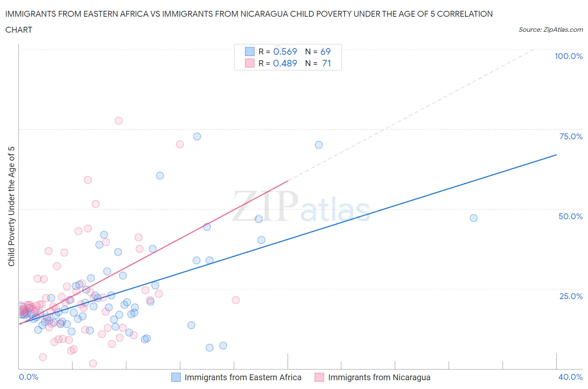Click the 'Immigrants from Eastern Africa' legend label
The height and width of the screenshot is (389, 588).
[243, 377]
